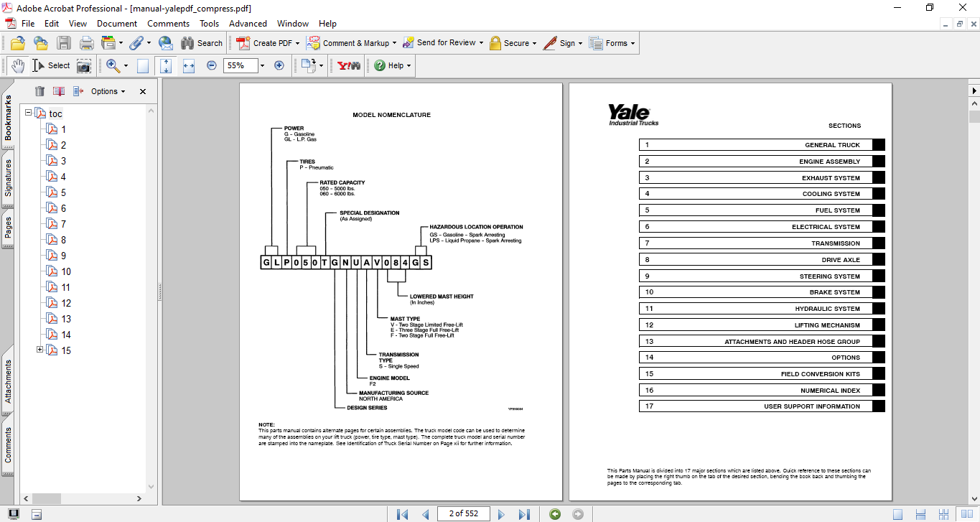Open bookmark 7 in the list

[63, 224]
